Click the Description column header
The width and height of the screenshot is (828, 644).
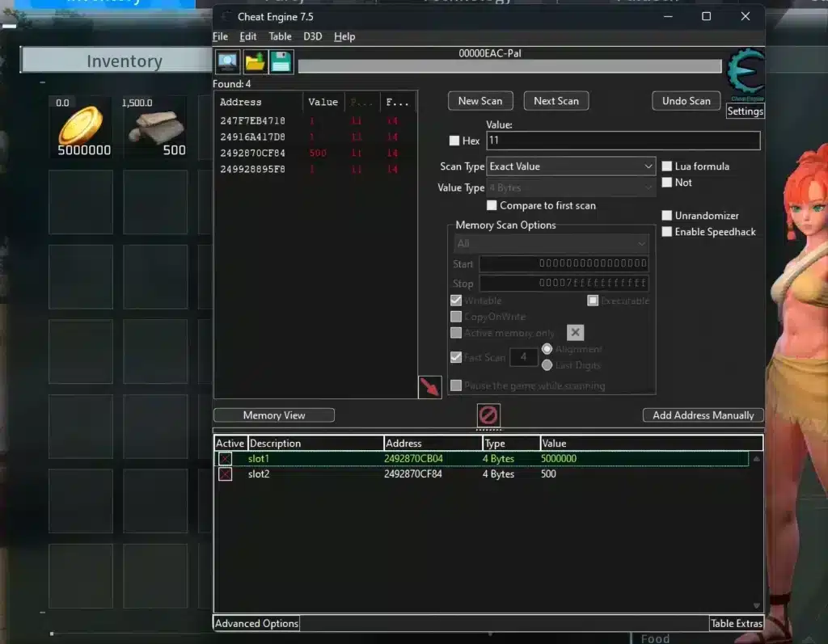[315, 444]
